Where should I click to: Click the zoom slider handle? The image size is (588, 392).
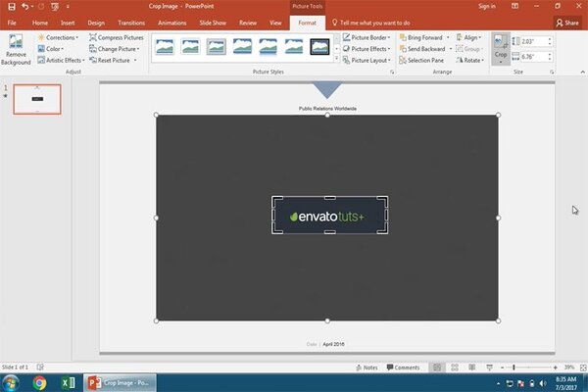point(514,367)
